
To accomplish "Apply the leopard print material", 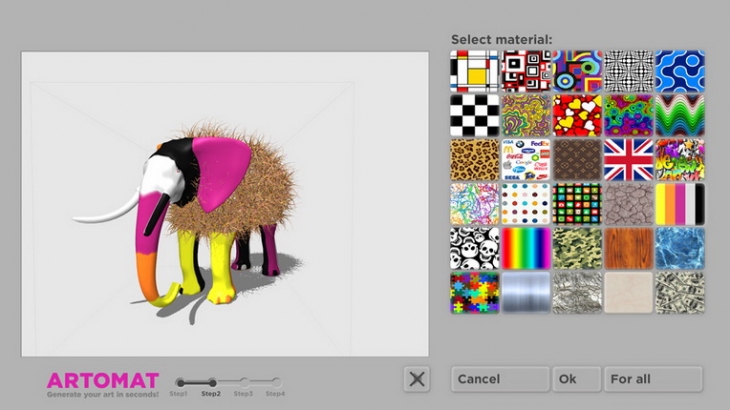I will pyautogui.click(x=474, y=160).
